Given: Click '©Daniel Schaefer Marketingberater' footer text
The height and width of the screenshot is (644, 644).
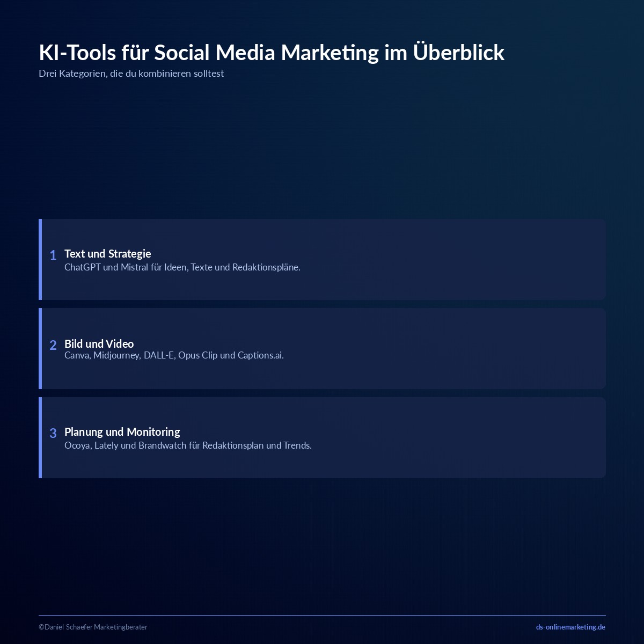Looking at the screenshot, I should 93,627.
